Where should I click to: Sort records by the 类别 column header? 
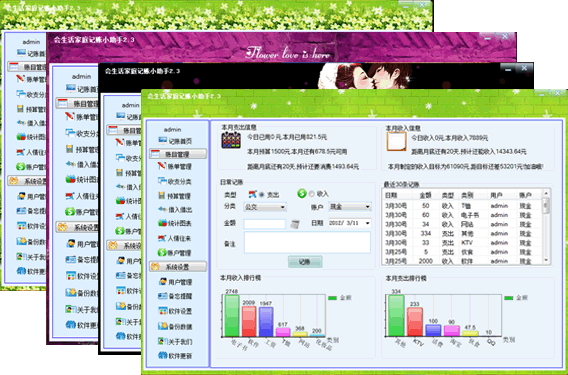467,195
